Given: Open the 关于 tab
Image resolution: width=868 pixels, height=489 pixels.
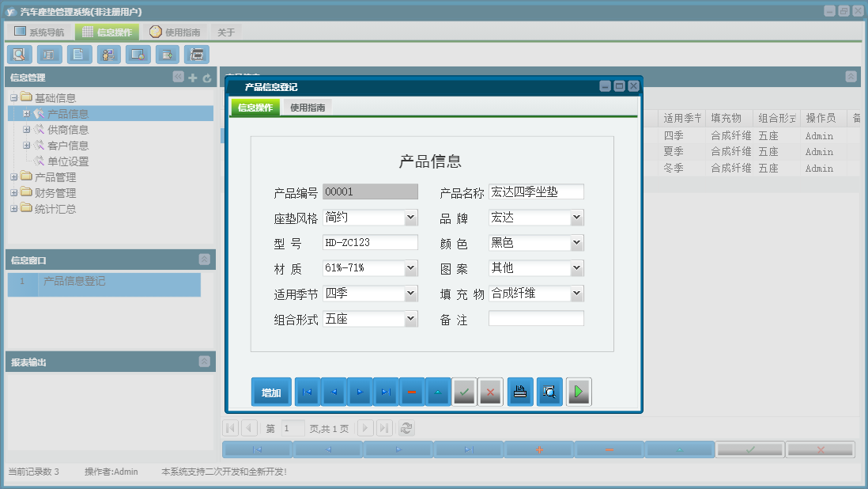Looking at the screenshot, I should [226, 32].
